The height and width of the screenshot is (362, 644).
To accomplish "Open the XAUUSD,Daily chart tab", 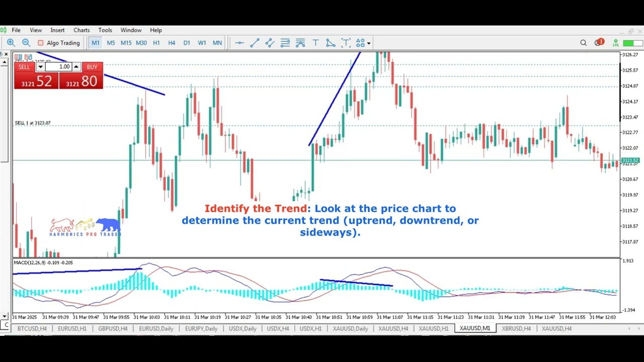I will click(x=349, y=328).
